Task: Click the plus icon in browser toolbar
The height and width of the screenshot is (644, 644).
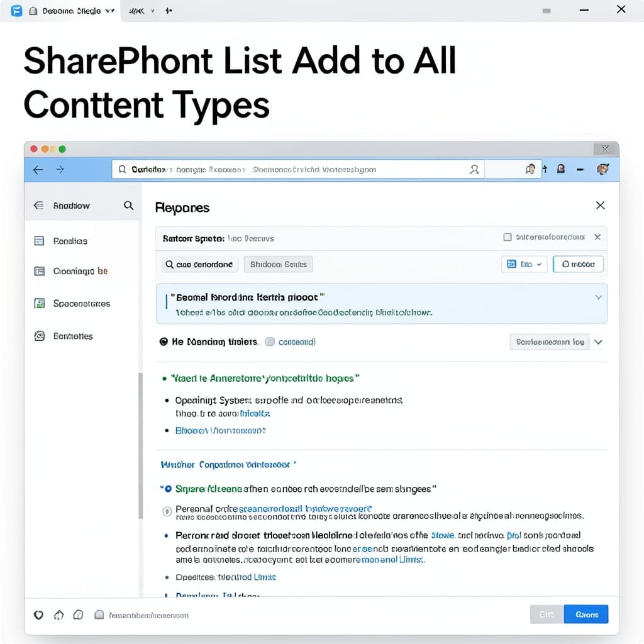Action: (x=545, y=169)
